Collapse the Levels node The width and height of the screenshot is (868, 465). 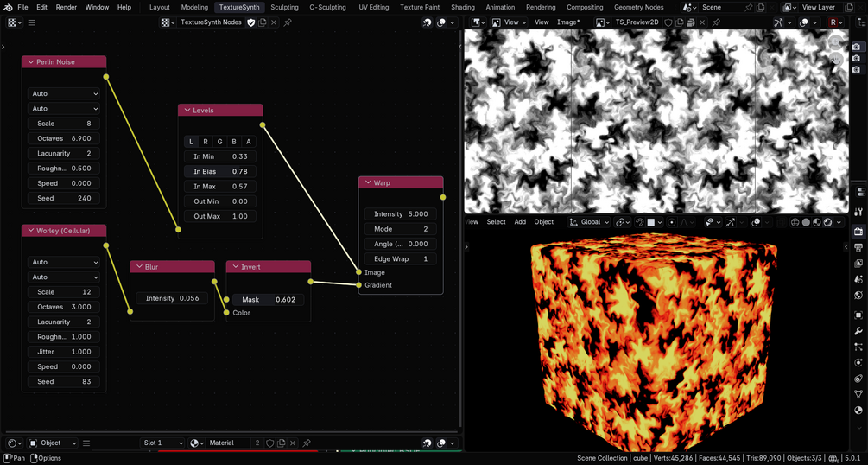[x=187, y=111]
